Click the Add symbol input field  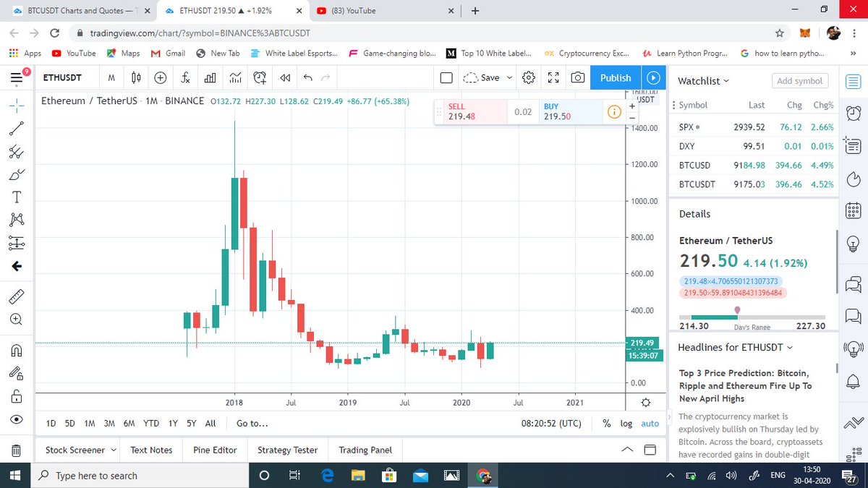coord(800,81)
